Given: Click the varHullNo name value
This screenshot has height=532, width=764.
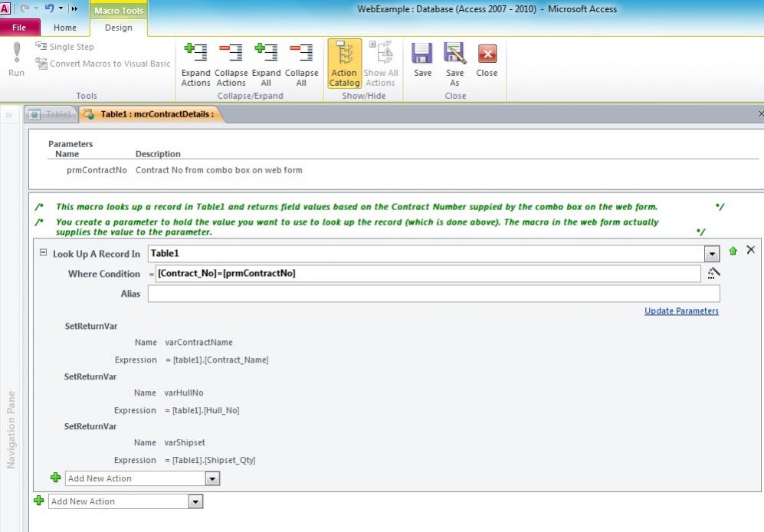Looking at the screenshot, I should [184, 392].
